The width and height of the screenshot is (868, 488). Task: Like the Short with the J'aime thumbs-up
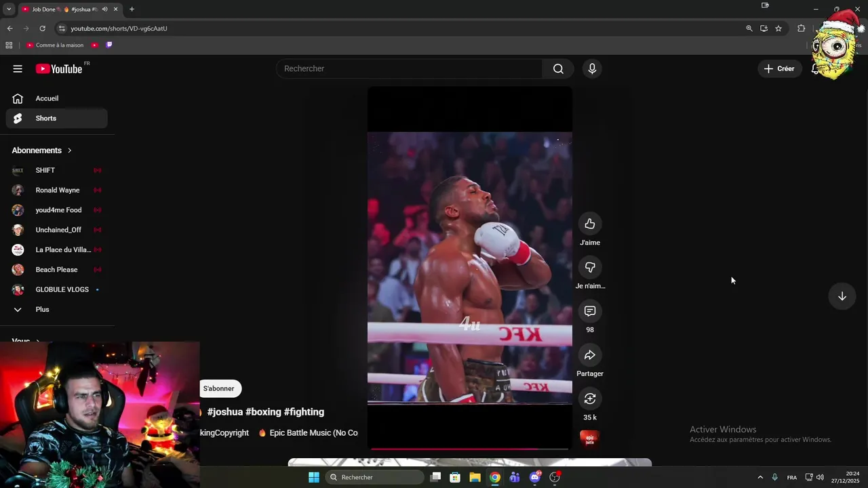coord(590,224)
